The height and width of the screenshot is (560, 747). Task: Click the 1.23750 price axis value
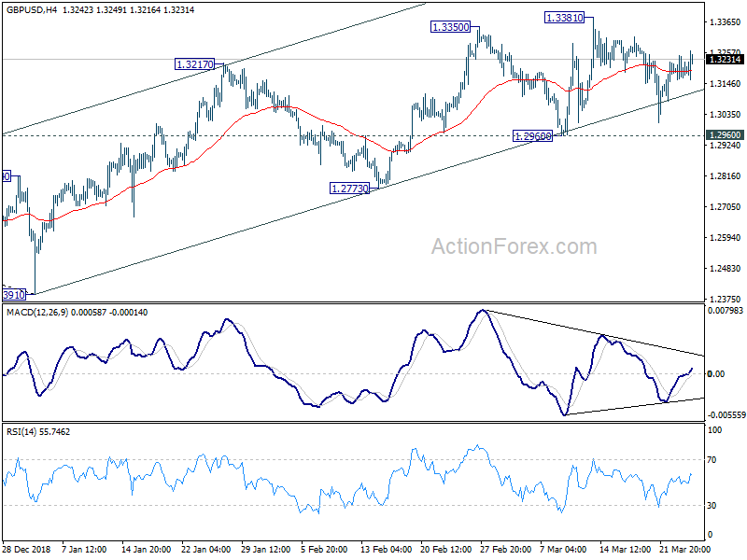(726, 299)
